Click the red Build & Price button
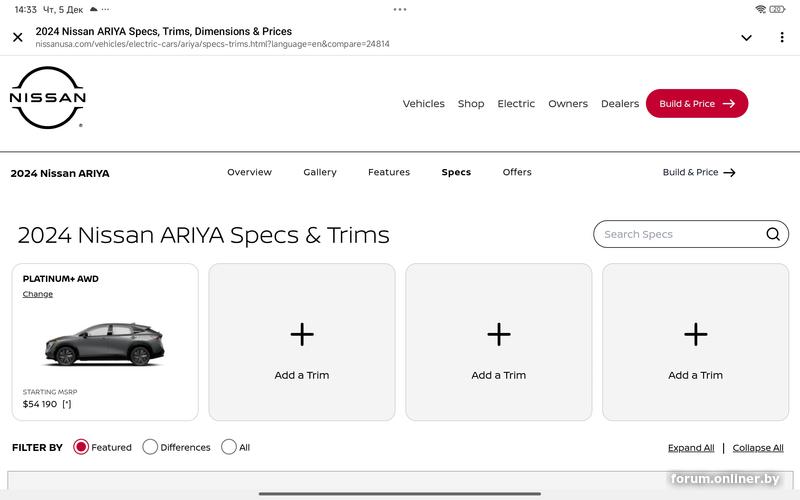The width and height of the screenshot is (800, 500). point(697,104)
